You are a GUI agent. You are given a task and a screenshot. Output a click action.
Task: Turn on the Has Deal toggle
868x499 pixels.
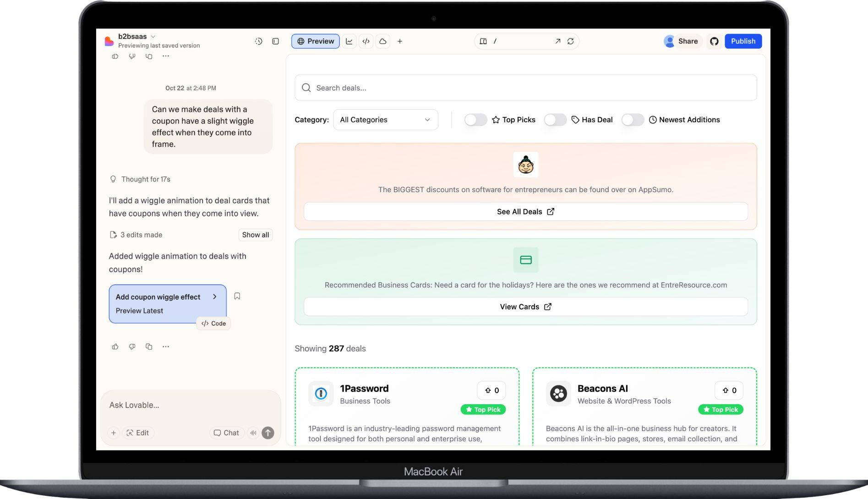tap(555, 120)
